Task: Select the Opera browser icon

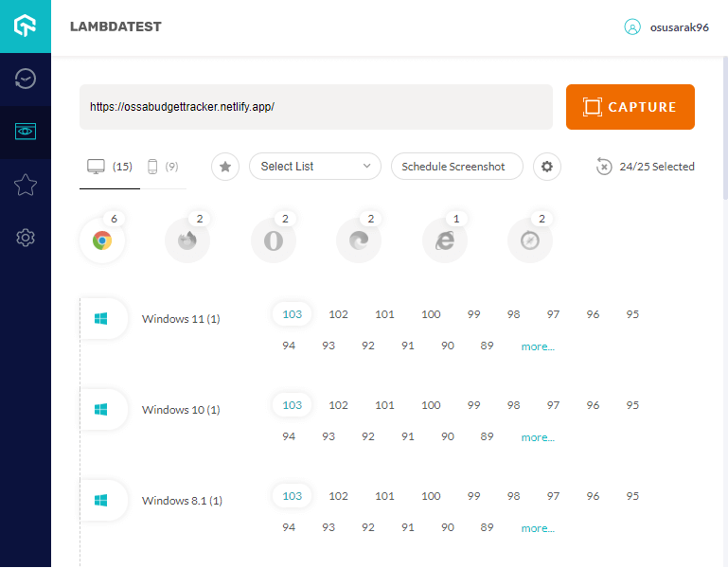Action: point(274,240)
